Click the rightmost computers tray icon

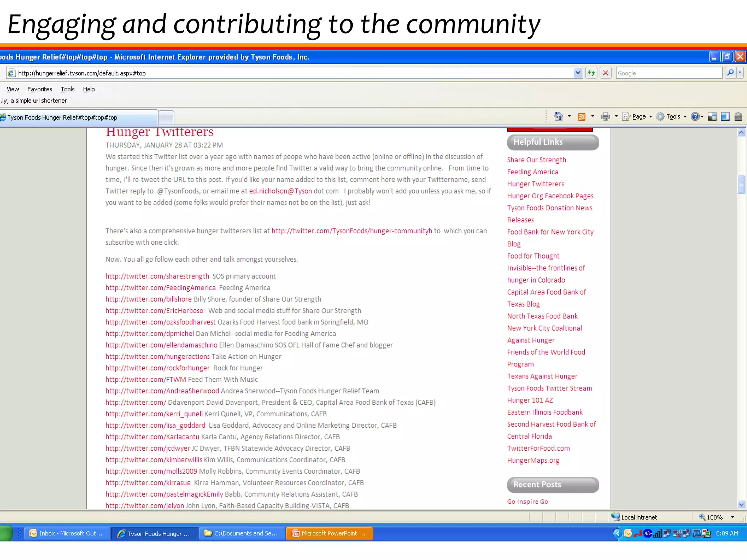pos(707,533)
